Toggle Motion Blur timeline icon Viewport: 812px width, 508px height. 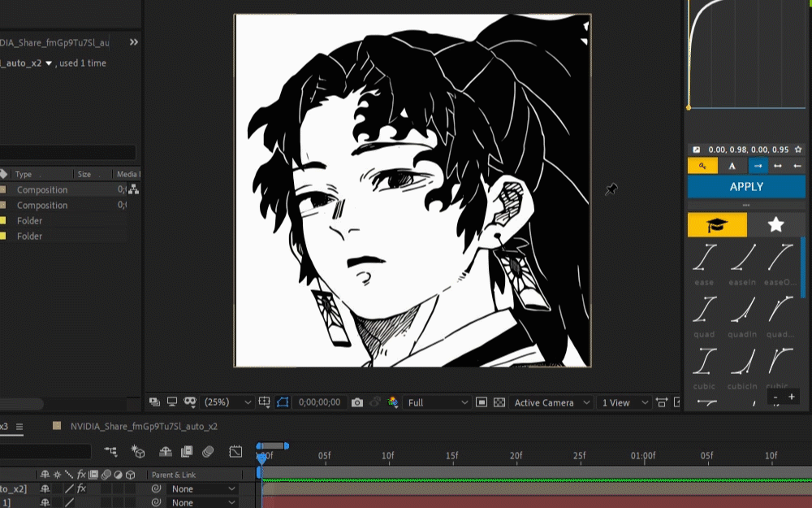point(208,451)
